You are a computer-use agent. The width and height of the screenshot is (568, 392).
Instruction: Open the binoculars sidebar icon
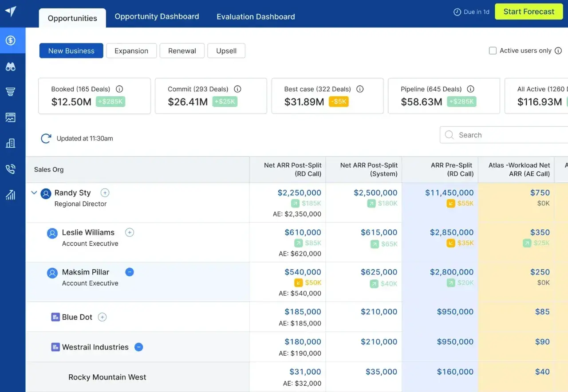point(10,67)
